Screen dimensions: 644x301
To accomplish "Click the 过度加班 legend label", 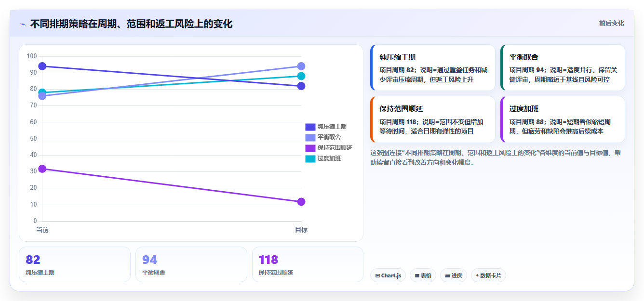I will (x=329, y=158).
